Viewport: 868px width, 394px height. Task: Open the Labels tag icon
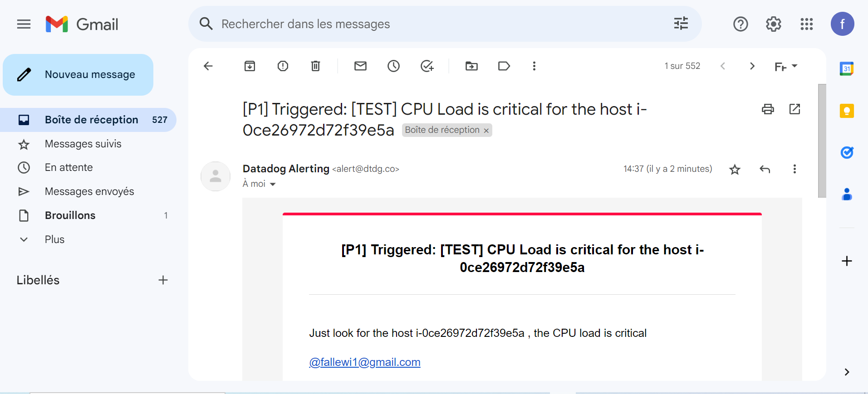[x=504, y=66]
